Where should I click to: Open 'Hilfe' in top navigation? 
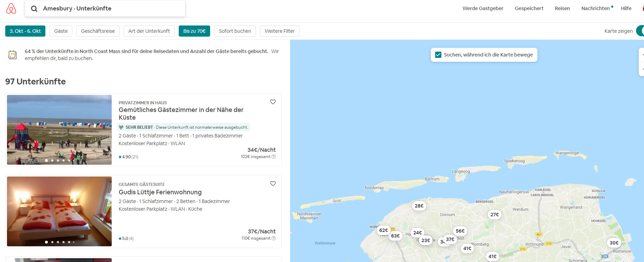pyautogui.click(x=626, y=8)
